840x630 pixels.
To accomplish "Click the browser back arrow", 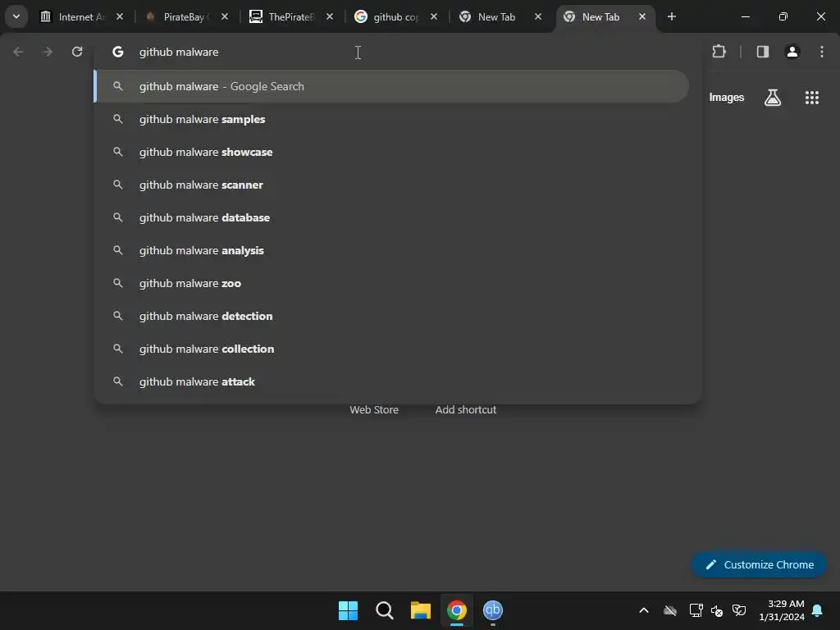I will tap(18, 52).
